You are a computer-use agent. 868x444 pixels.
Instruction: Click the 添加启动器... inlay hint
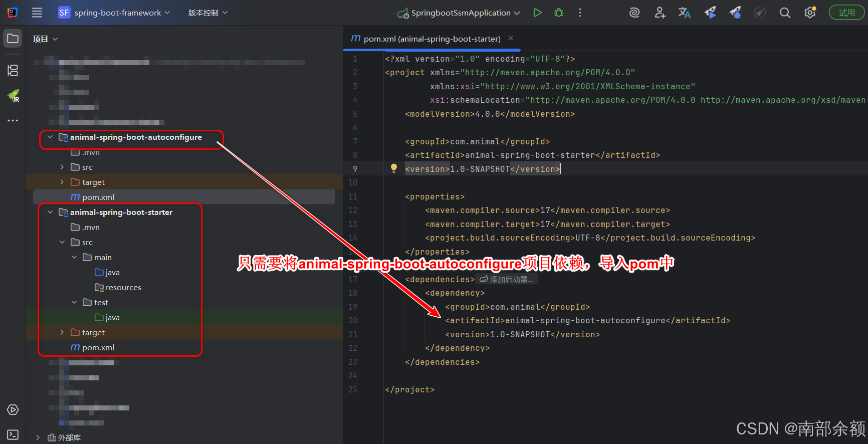click(507, 279)
